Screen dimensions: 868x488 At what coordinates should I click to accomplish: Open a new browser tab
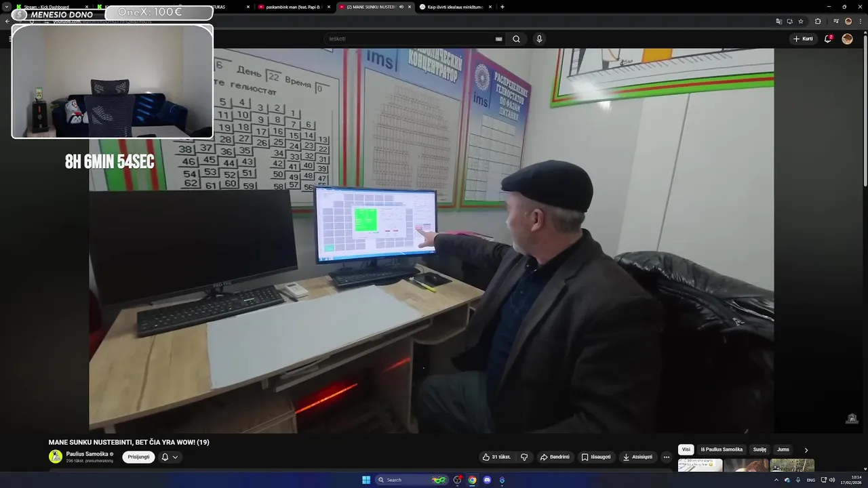[x=502, y=7]
